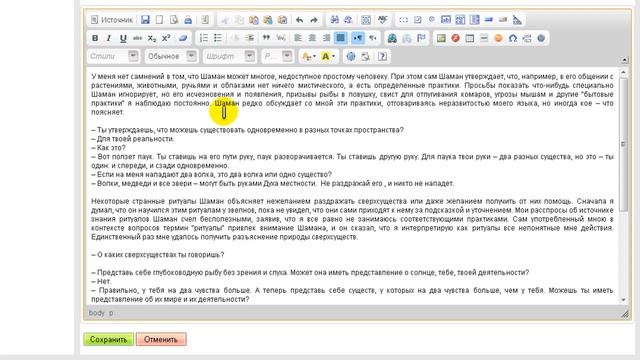Screen dimensions: 640x360
Task: Toggle Superscript formatting
Action: (x=166, y=38)
